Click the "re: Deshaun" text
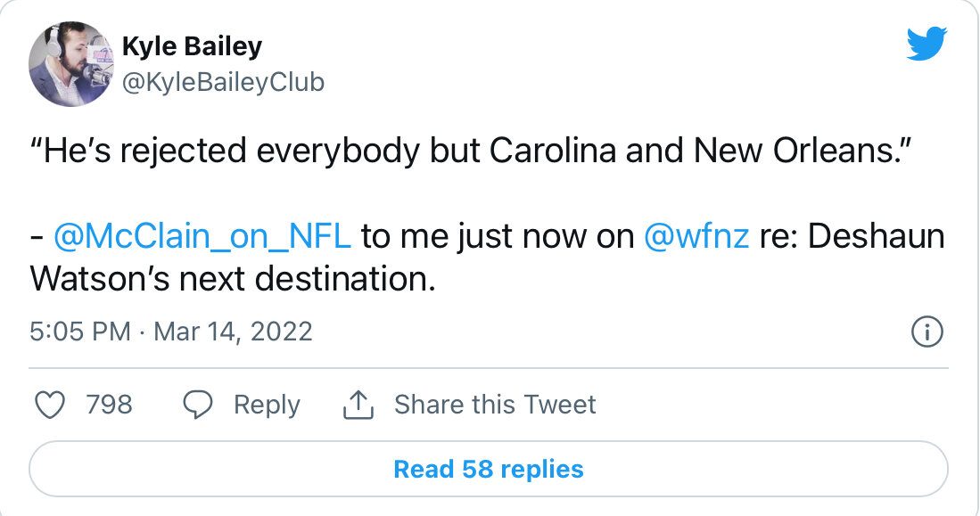The image size is (980, 516). [x=852, y=238]
